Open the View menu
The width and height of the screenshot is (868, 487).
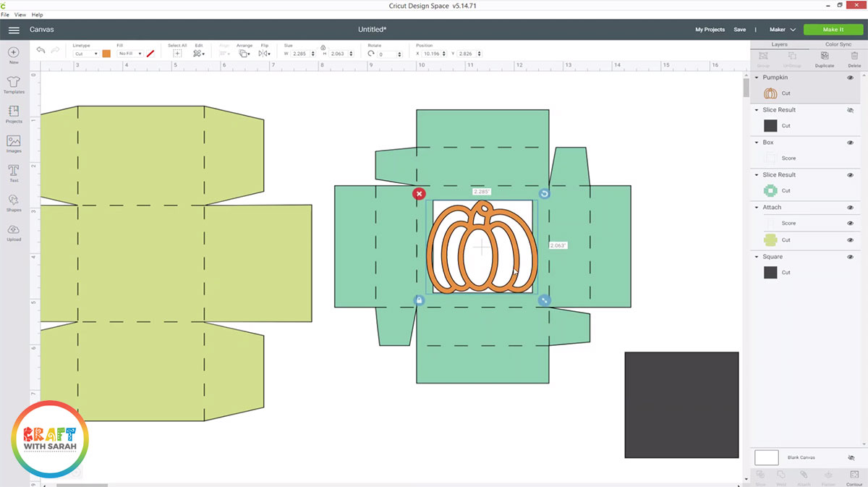(20, 14)
